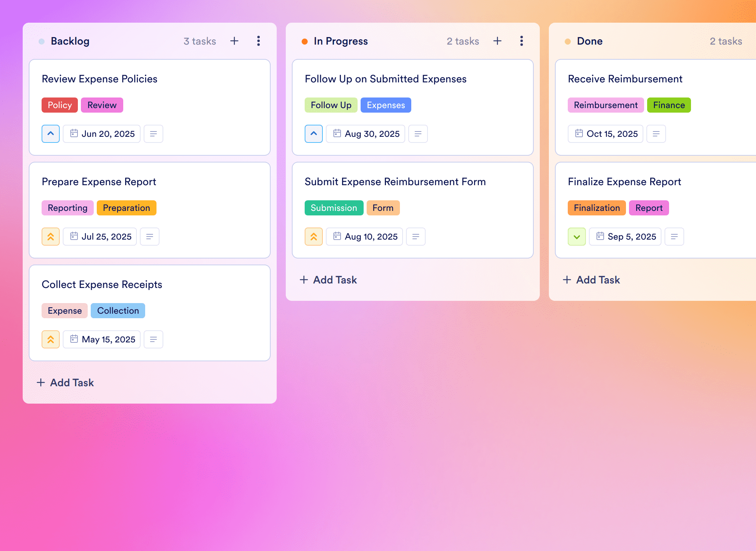Click the In Progress column title

click(341, 41)
